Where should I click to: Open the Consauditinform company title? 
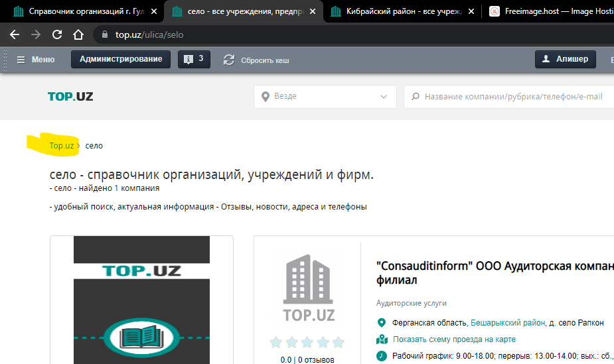pos(495,273)
